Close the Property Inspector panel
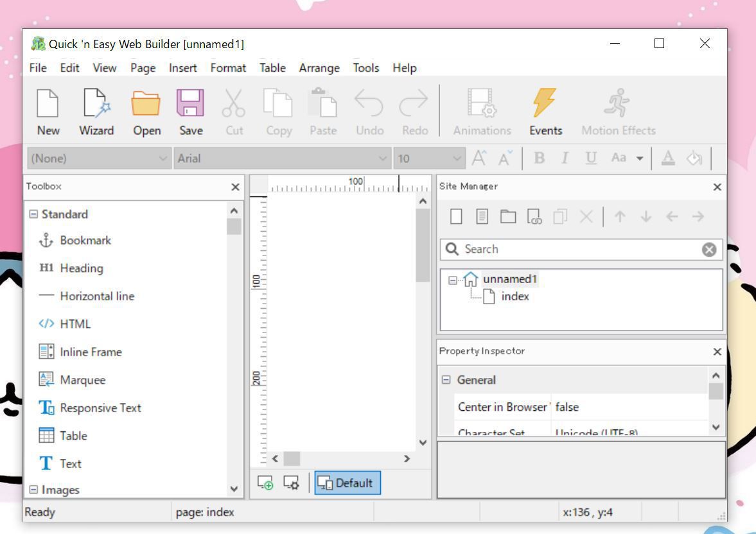 click(717, 352)
